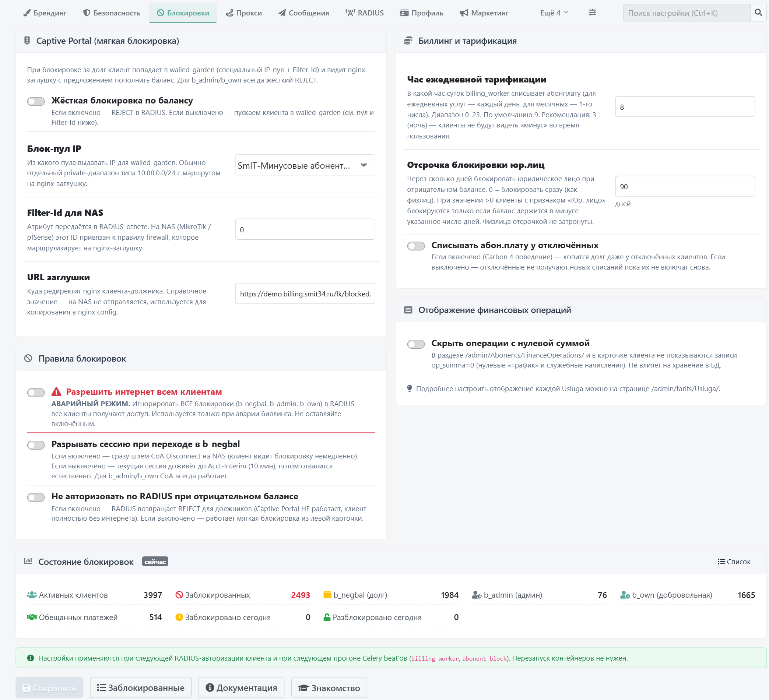Select the Прокси tab
769x700 pixels.
(244, 13)
